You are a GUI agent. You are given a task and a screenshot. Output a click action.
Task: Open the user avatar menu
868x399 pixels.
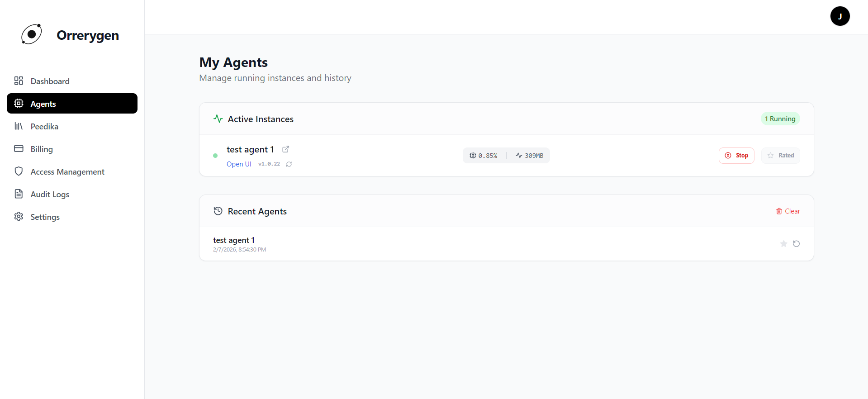coord(840,16)
